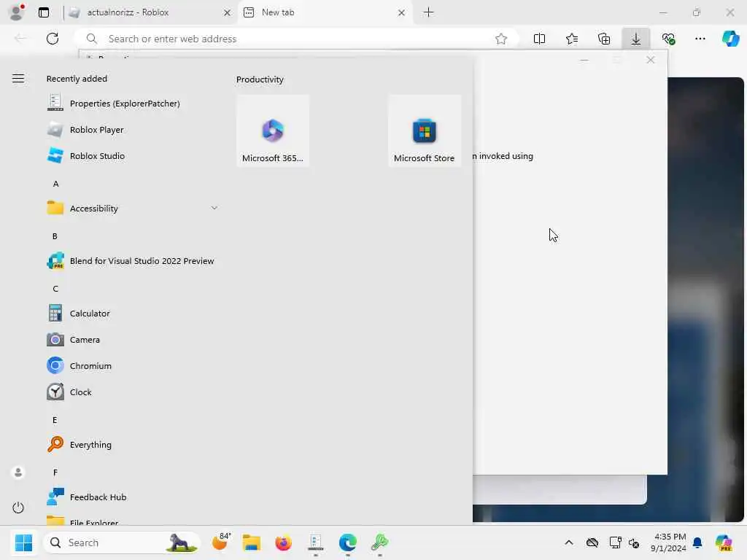
Task: Toggle Edge split screen view
Action: 539,39
